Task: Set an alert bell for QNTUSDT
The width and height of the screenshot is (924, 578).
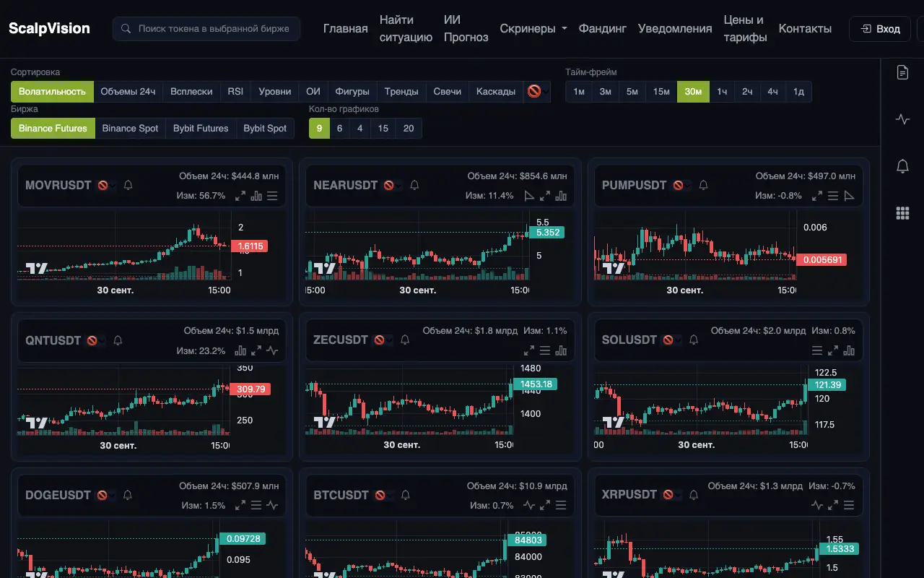Action: [118, 340]
